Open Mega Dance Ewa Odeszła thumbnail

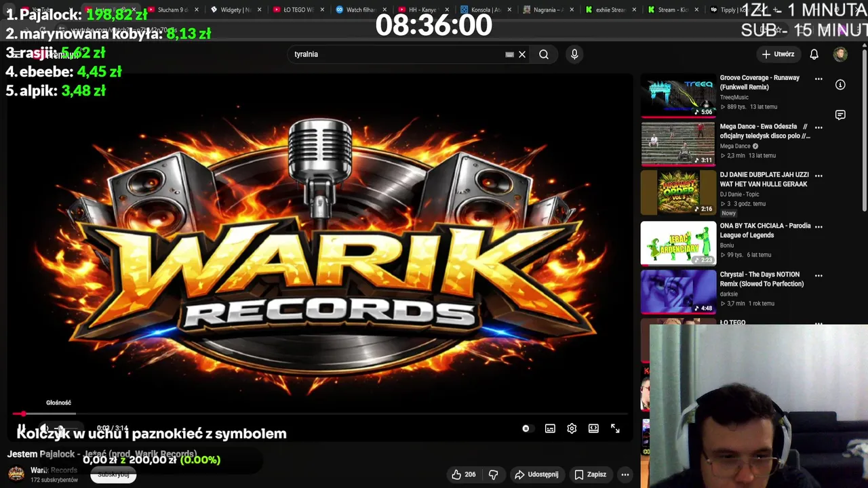point(678,144)
